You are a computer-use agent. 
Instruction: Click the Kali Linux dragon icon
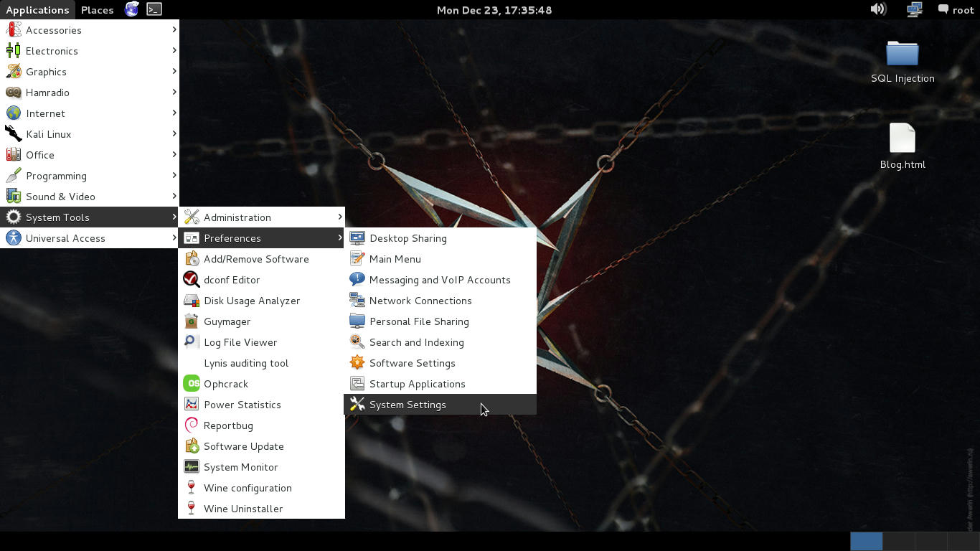click(14, 134)
